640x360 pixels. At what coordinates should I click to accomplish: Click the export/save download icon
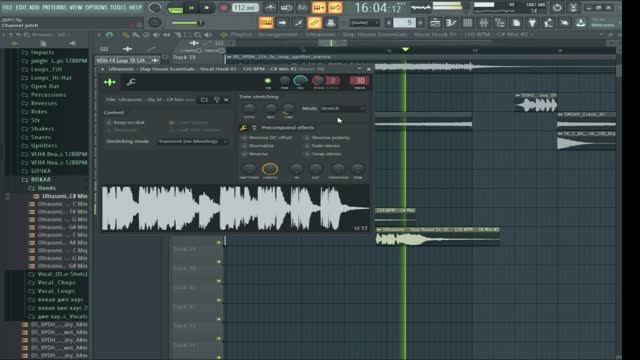point(580,23)
